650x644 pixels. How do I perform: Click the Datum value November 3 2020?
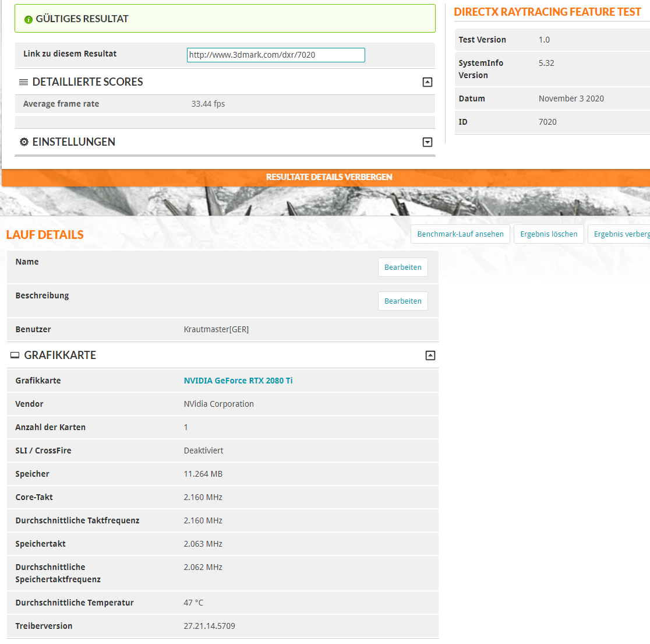[571, 98]
